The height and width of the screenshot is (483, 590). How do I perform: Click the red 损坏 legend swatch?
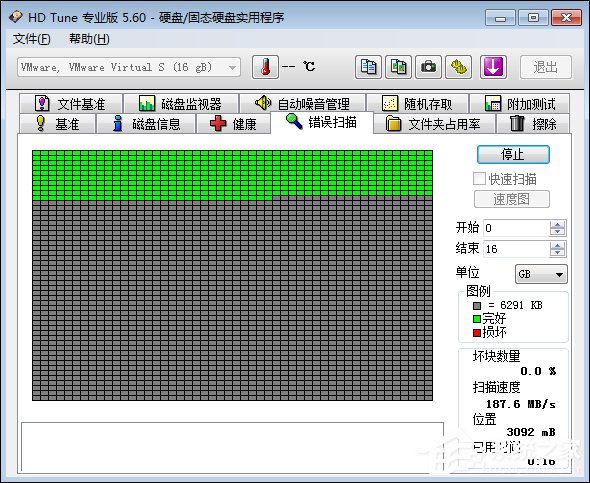(477, 333)
